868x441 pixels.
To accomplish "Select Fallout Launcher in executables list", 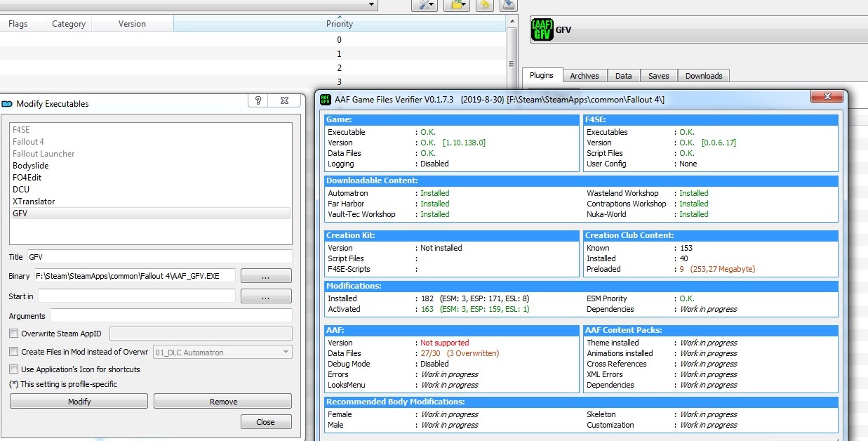I will pos(151,154).
